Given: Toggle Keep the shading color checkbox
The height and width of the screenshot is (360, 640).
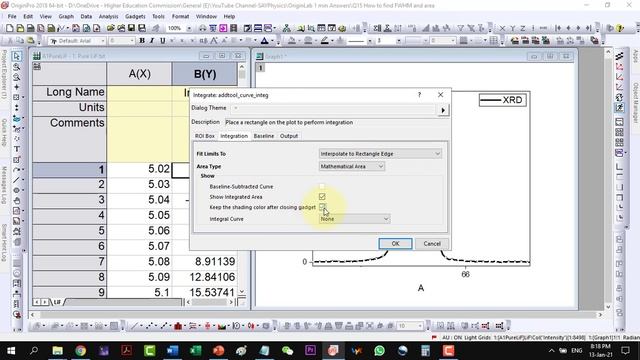Looking at the screenshot, I should coord(322,207).
